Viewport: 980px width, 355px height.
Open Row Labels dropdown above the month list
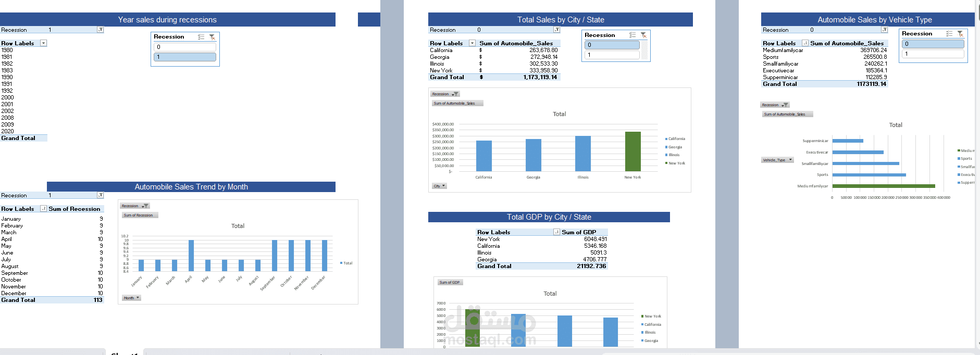(x=44, y=209)
